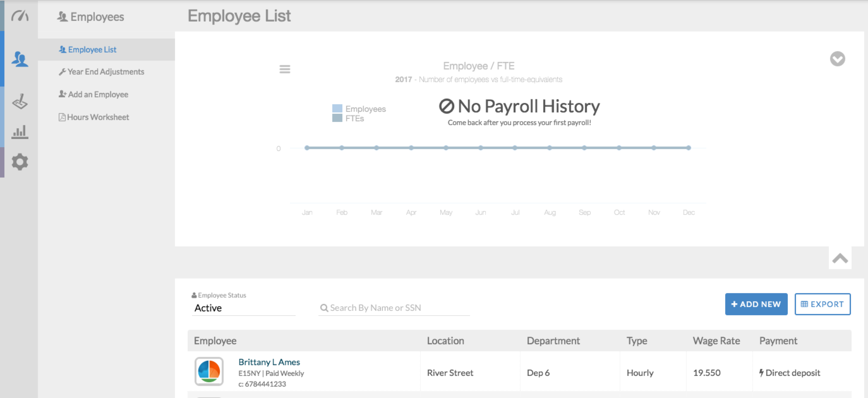Toggle the FTEs legend color swatch
Screen dimensions: 868x398
click(x=337, y=118)
